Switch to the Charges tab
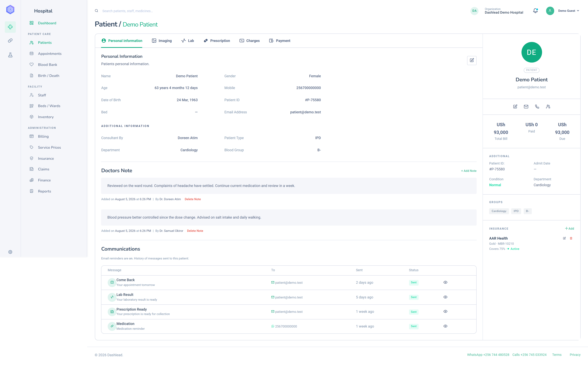This screenshot has width=588, height=368. (250, 41)
